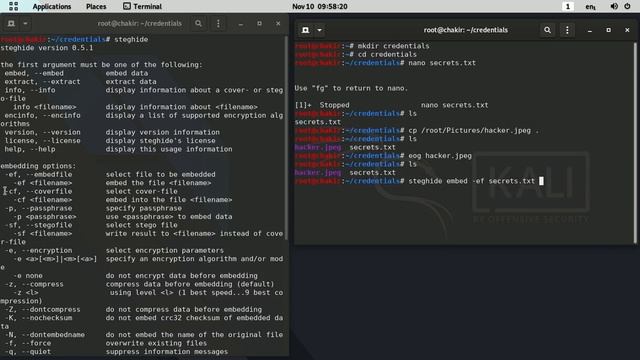
Task: Open the power menu icon
Action: (x=627, y=7)
